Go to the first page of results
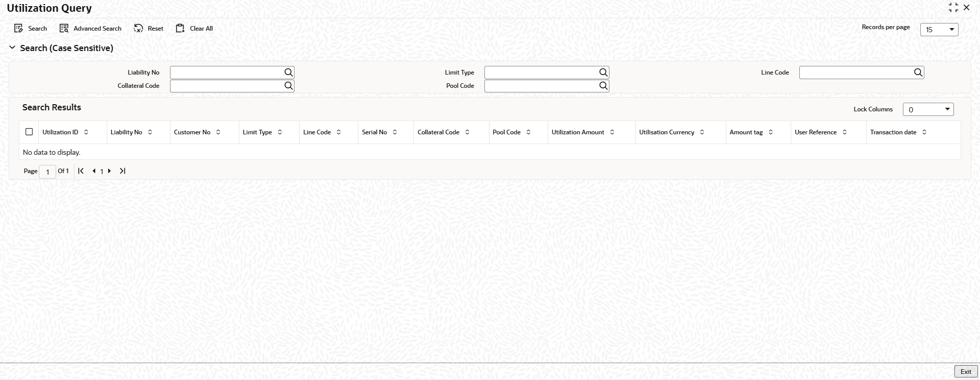980x380 pixels. pos(81,171)
